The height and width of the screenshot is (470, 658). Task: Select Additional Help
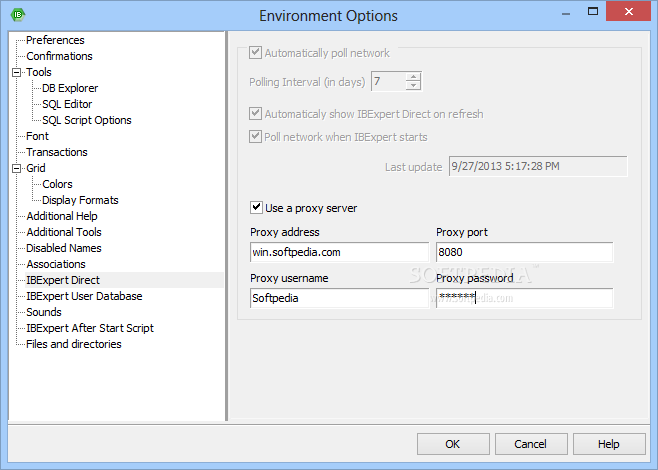(62, 216)
